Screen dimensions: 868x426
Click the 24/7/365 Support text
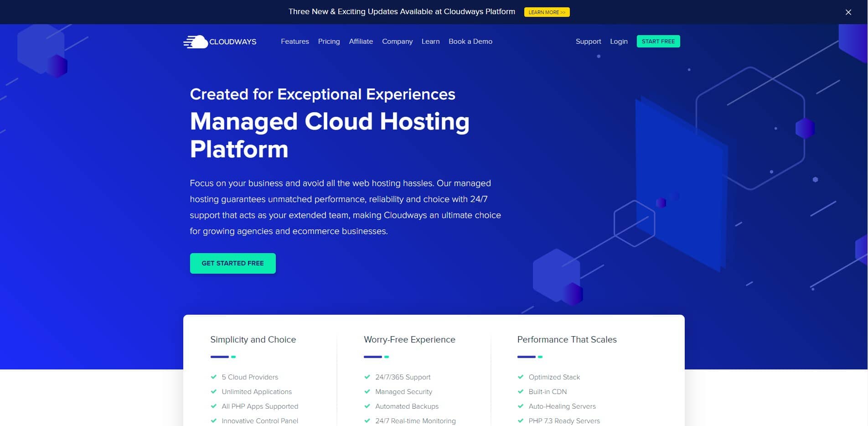point(403,377)
